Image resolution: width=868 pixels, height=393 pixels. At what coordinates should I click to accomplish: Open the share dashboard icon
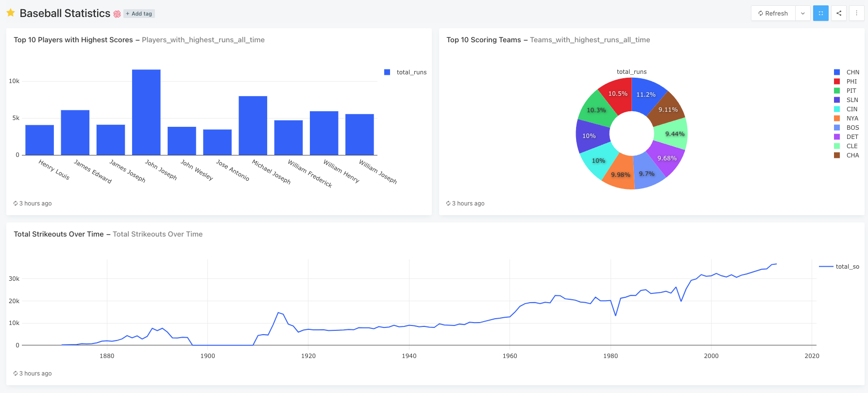(x=839, y=13)
